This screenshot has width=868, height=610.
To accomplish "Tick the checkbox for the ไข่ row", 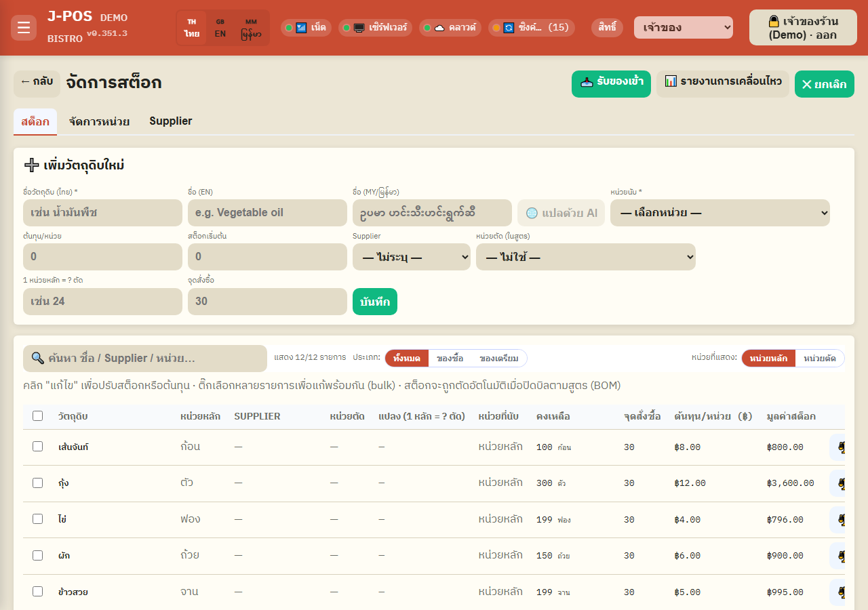I will pos(38,519).
